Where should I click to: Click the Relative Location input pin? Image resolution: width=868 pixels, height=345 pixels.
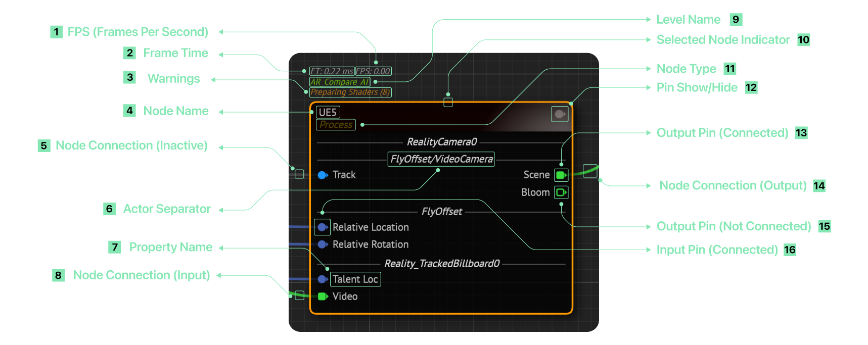[x=322, y=227]
